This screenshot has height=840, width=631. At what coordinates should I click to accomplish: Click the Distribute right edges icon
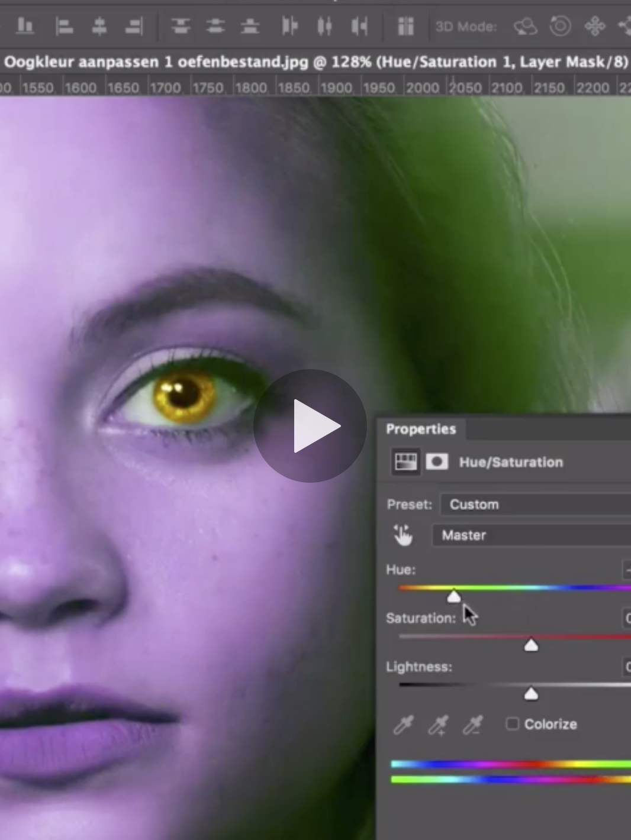(359, 26)
